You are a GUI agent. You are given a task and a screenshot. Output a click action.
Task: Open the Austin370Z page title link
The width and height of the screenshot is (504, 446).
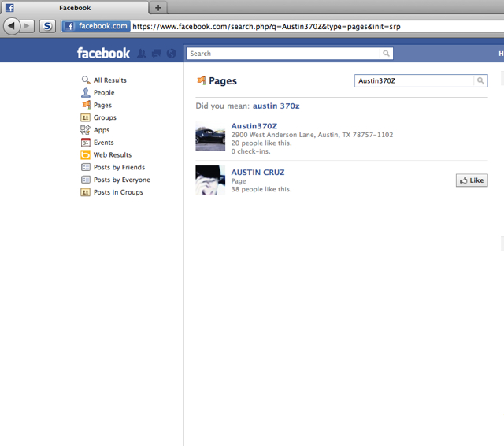(x=254, y=126)
